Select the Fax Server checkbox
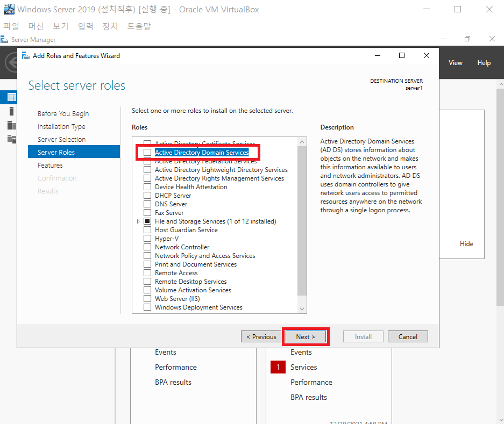504x424 pixels. [x=147, y=213]
